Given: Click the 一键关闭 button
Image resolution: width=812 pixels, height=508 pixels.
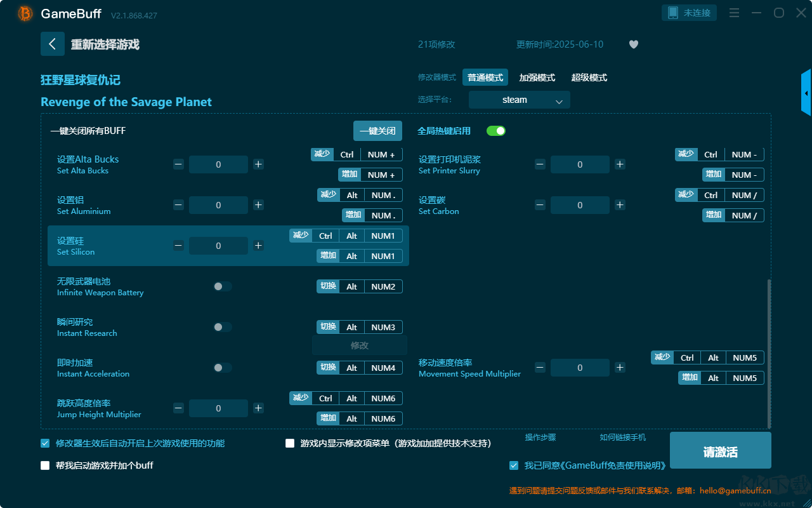Looking at the screenshot, I should [x=377, y=131].
